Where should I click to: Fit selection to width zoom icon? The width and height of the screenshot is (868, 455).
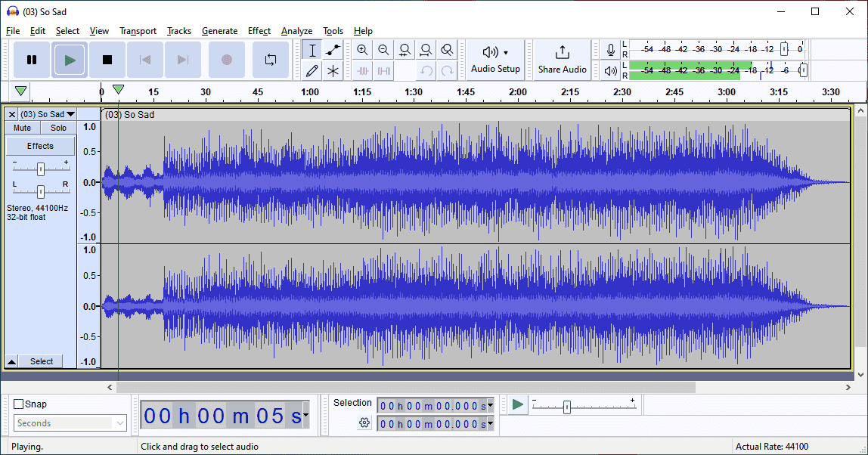[x=405, y=51]
